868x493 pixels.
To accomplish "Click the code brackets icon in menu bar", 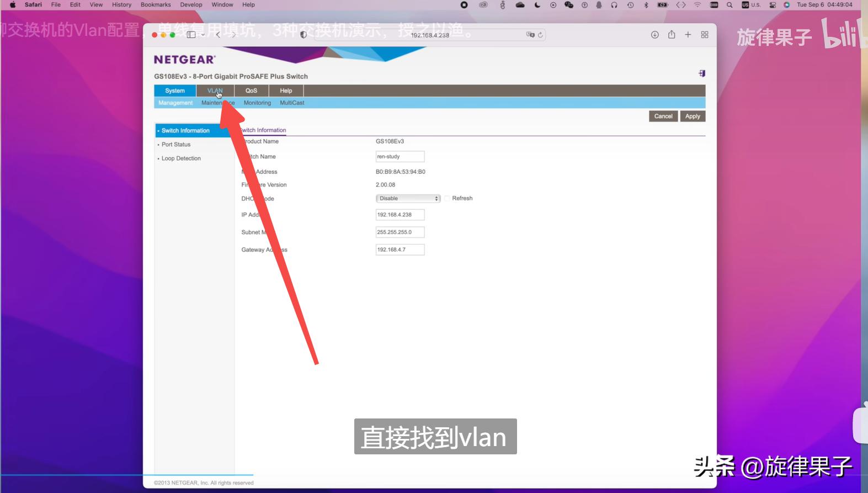I will (x=681, y=4).
